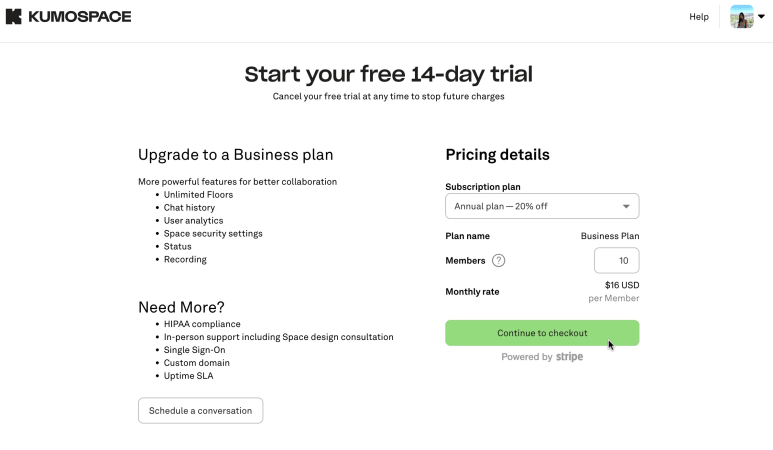Click the 'Recording' feature list item
Viewport: 773px width, 450px height.
pyautogui.click(x=185, y=260)
